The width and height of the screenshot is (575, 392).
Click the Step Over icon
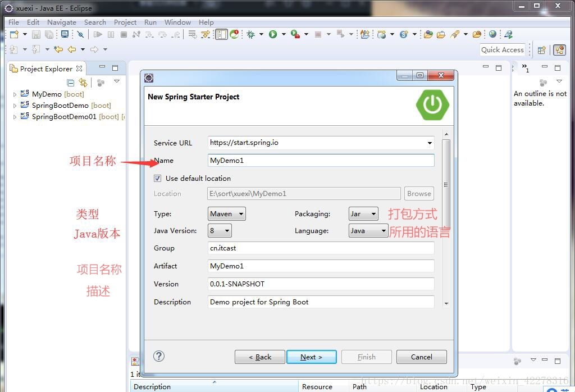[x=162, y=34]
